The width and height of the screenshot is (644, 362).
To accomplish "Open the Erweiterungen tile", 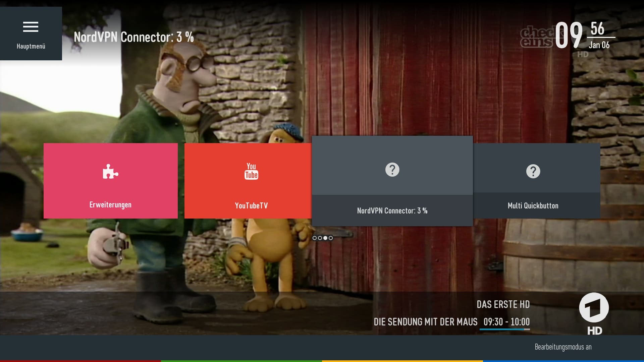I will (111, 181).
